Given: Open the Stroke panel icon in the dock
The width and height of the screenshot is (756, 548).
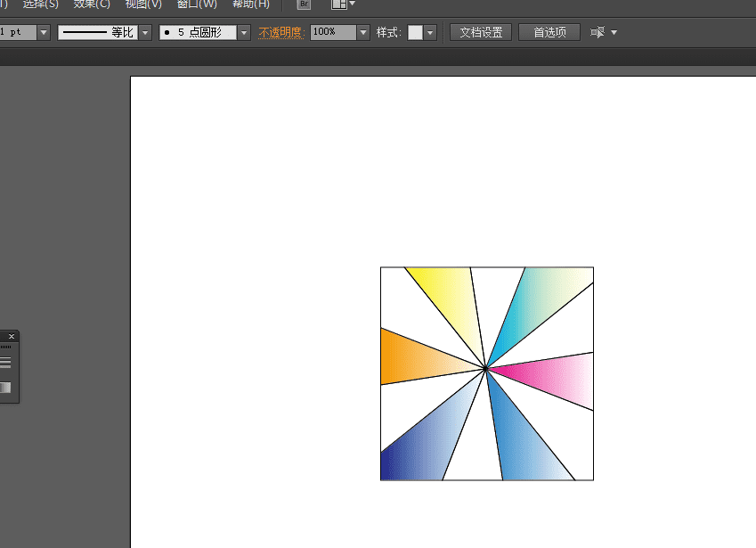Looking at the screenshot, I should coord(5,363).
